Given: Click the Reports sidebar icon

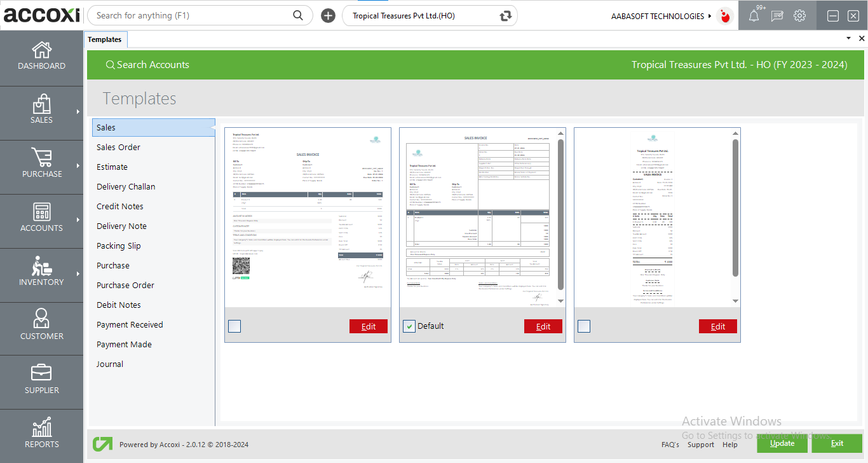Looking at the screenshot, I should click(41, 432).
